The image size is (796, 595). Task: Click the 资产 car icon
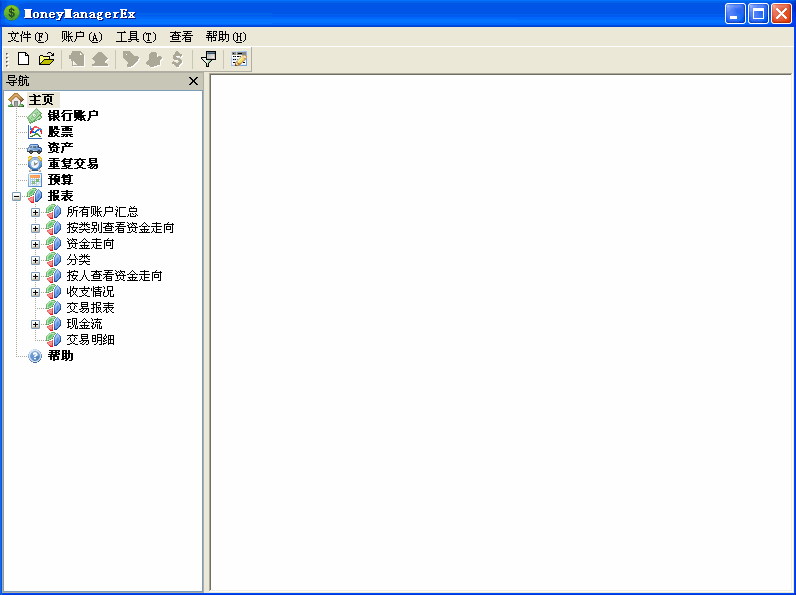point(35,148)
